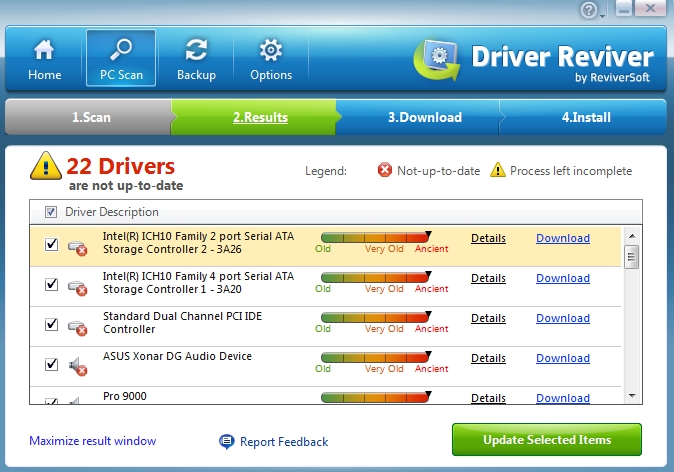Uncheck Standard Dual Channel PCI IDE Controller

[x=51, y=324]
